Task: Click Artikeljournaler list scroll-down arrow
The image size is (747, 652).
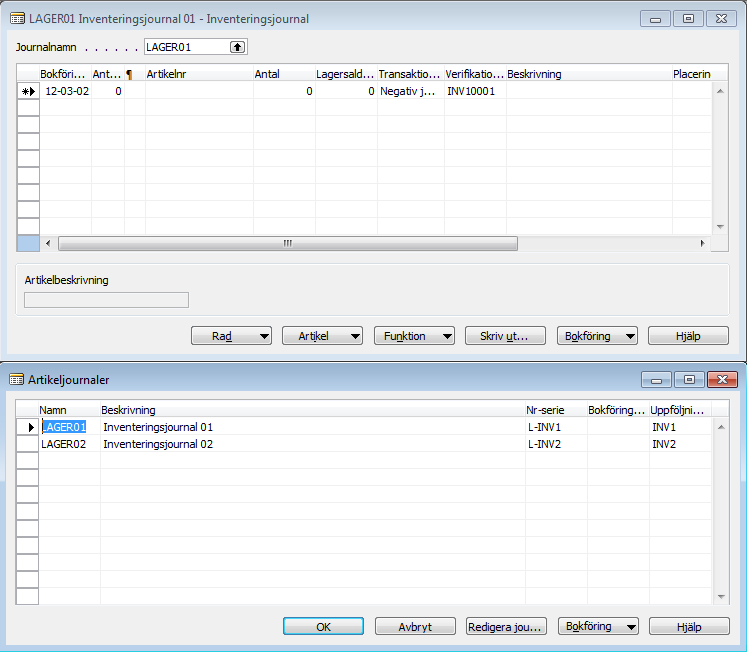Action: click(721, 596)
